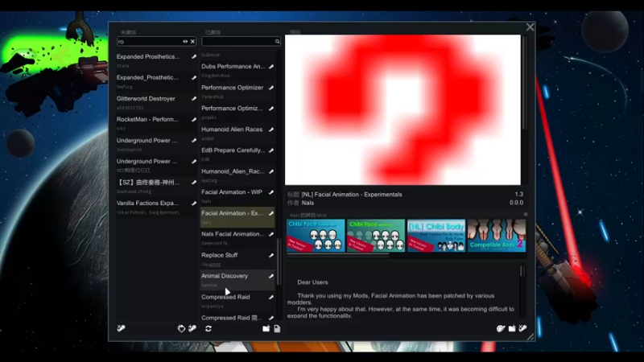
Task: Click the wrench icon beside Vanilla Factions Expa...
Action: click(x=193, y=204)
